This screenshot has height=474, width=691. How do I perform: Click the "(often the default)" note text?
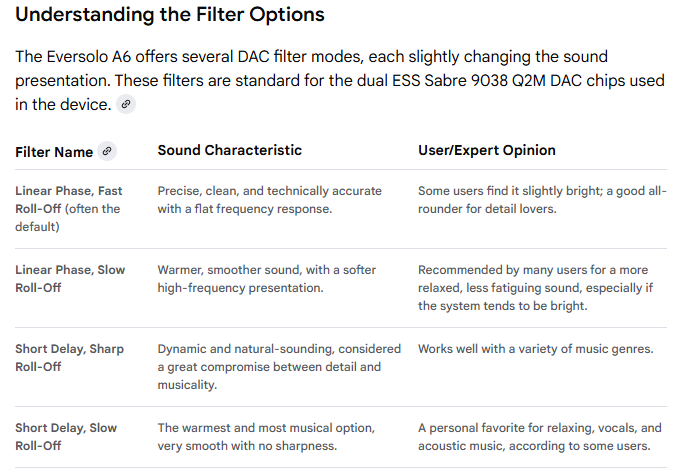click(x=67, y=217)
